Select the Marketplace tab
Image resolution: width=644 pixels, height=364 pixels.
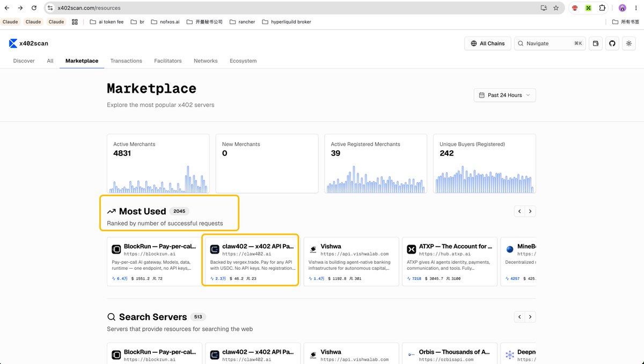pyautogui.click(x=82, y=61)
